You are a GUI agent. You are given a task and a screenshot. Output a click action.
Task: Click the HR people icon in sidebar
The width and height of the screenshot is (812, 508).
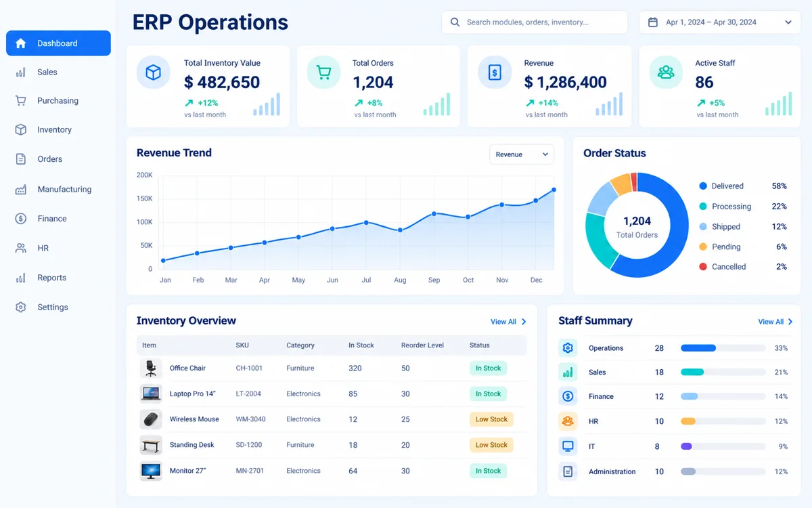coord(21,249)
